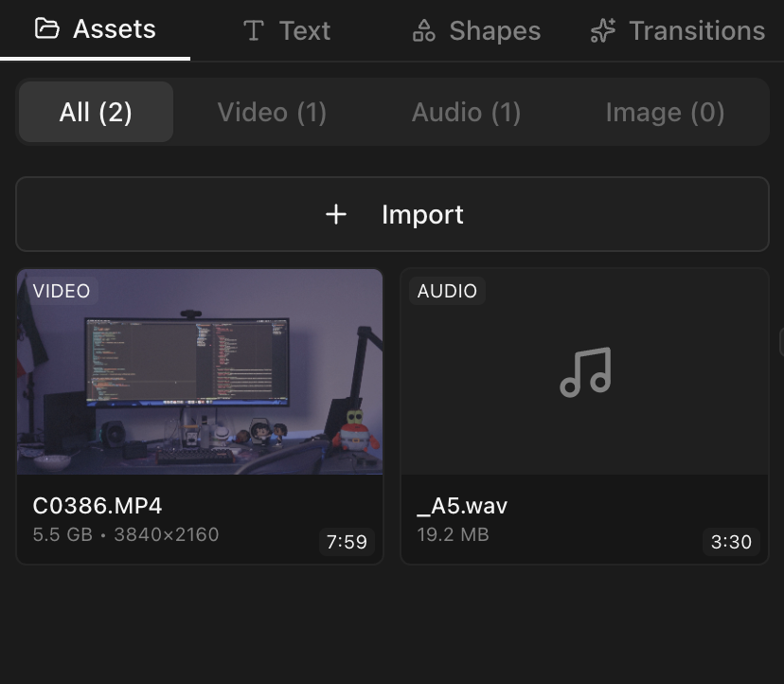Click the plus icon inside Import

[x=335, y=214]
